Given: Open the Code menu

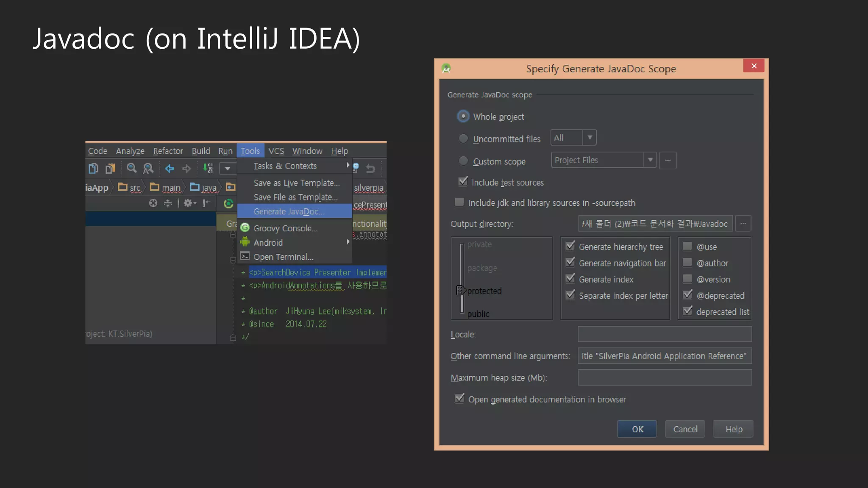Looking at the screenshot, I should coord(97,151).
